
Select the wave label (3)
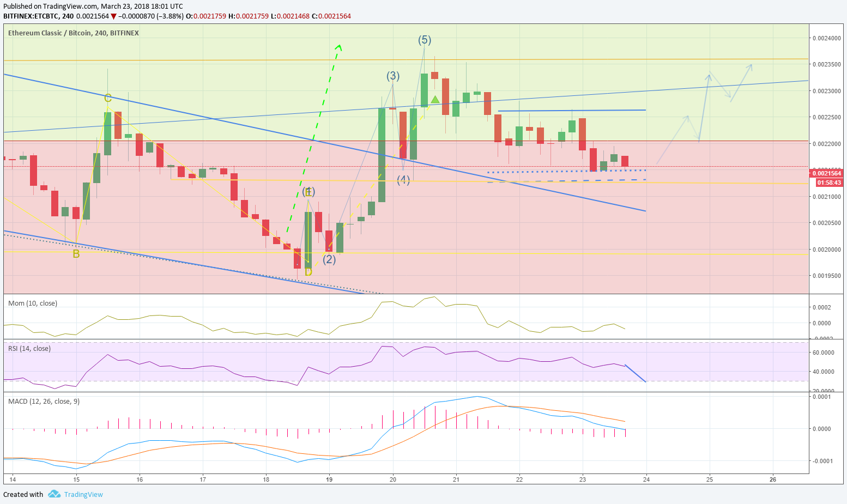[x=393, y=76]
